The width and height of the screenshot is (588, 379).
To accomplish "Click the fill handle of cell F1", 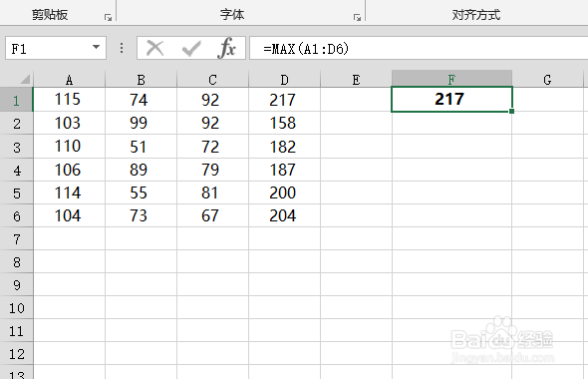I will point(512,111).
